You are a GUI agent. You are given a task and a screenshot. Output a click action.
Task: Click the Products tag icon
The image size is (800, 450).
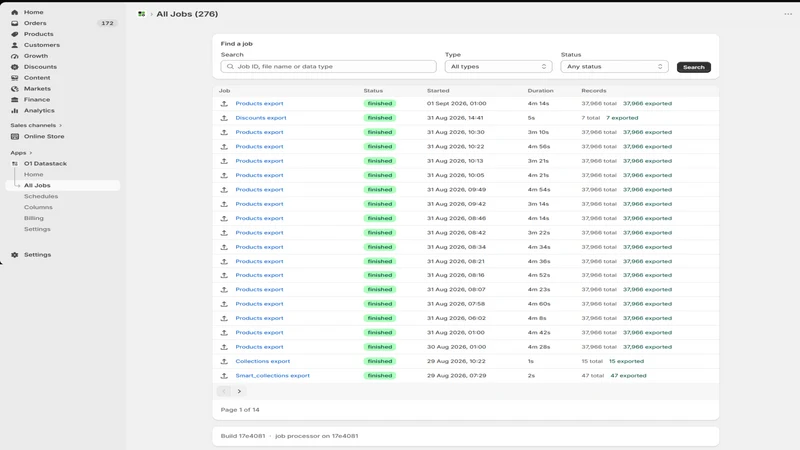coord(14,34)
